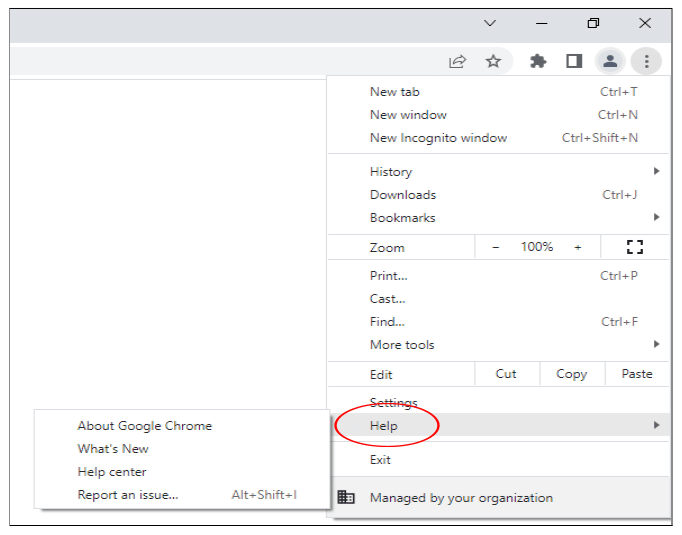The width and height of the screenshot is (682, 535).
Task: Choose the Cast... option
Action: pyautogui.click(x=498, y=299)
